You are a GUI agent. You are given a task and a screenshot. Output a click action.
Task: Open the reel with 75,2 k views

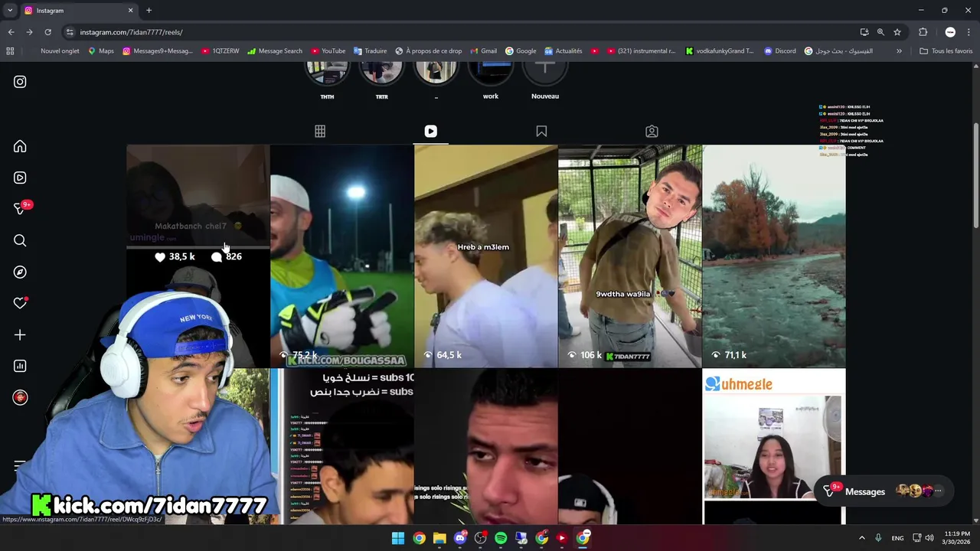tap(341, 256)
